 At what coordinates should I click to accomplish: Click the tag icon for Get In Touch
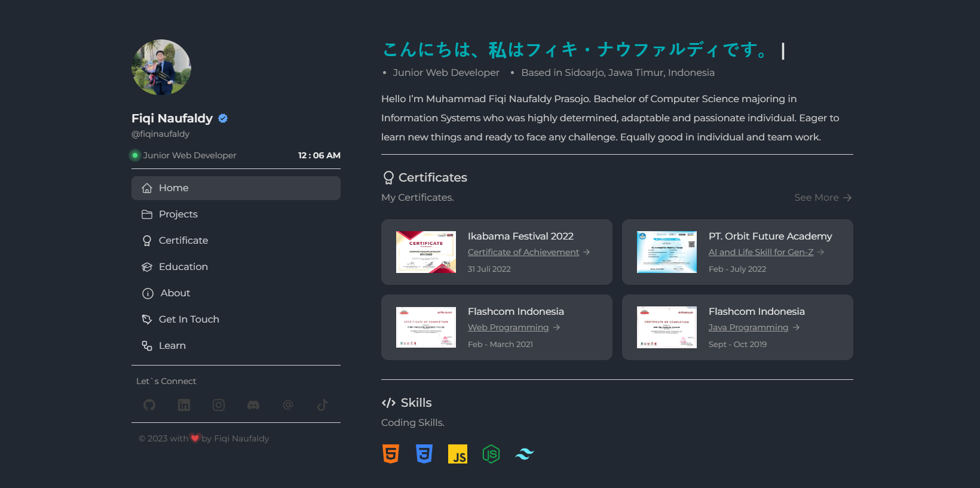(x=147, y=320)
